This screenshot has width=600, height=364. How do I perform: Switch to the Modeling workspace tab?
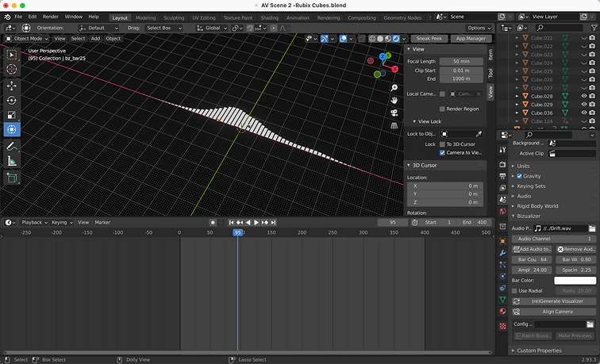pos(145,17)
